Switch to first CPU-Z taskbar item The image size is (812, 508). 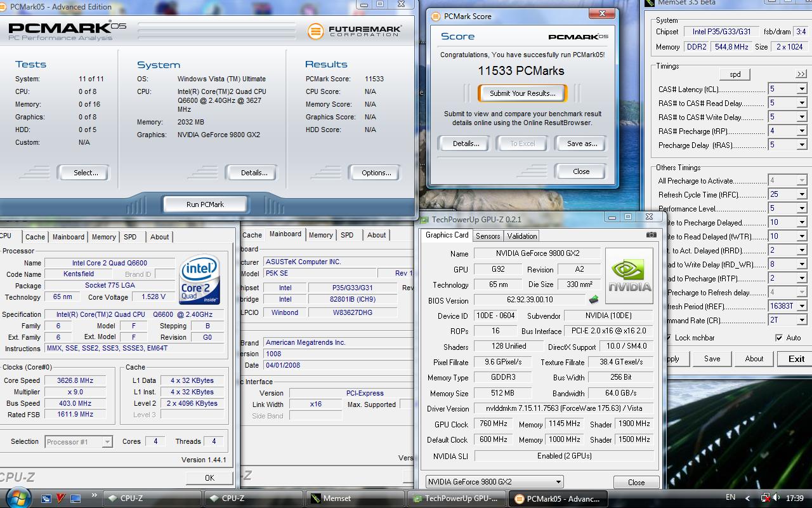coord(152,498)
